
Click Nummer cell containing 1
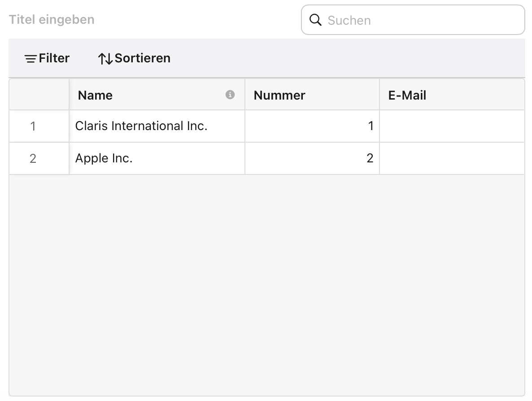(x=312, y=126)
